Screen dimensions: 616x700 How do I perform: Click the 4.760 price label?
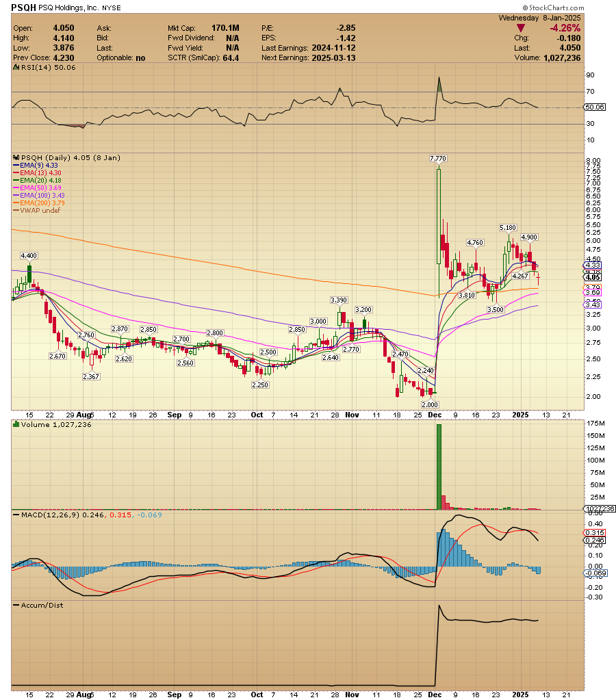tap(475, 243)
